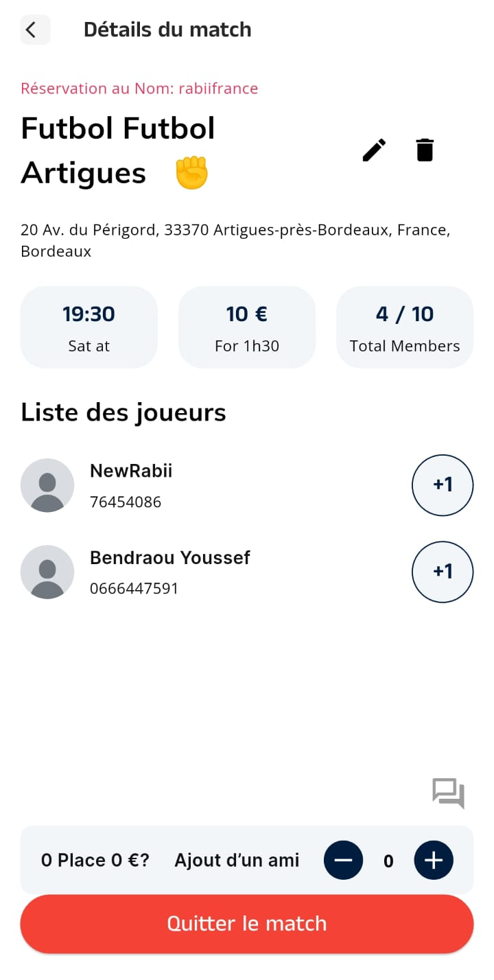Viewport: 494px width, 980px height.
Task: Tap the 10 € price card
Action: tap(247, 327)
